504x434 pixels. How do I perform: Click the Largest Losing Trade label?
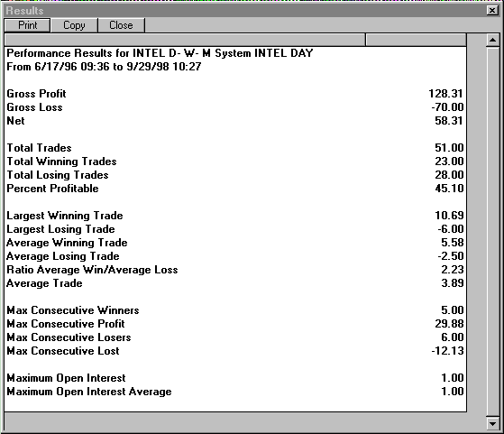(60, 229)
